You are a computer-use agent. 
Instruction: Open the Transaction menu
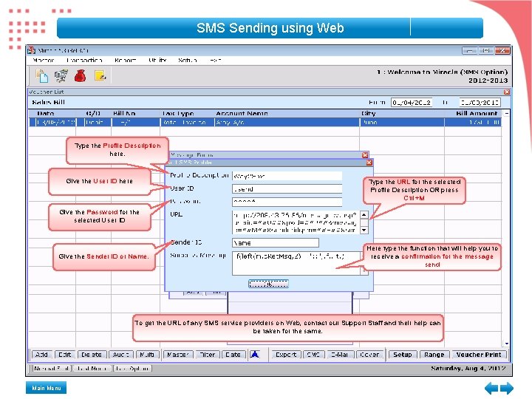coord(84,61)
